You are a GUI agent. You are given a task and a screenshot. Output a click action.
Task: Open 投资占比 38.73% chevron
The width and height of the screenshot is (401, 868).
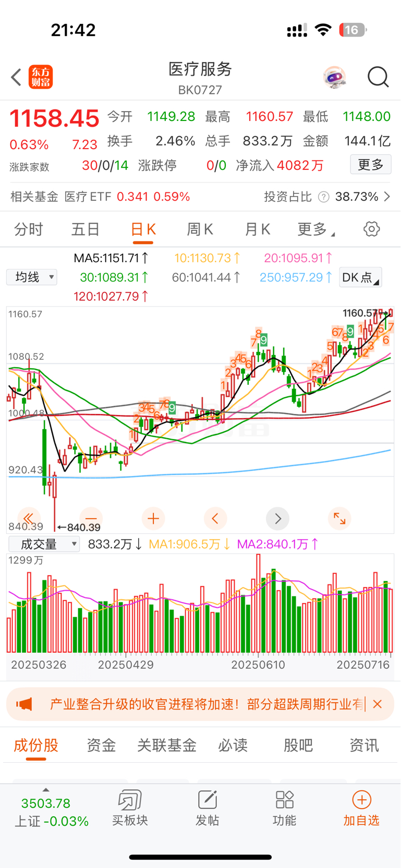pyautogui.click(x=387, y=197)
